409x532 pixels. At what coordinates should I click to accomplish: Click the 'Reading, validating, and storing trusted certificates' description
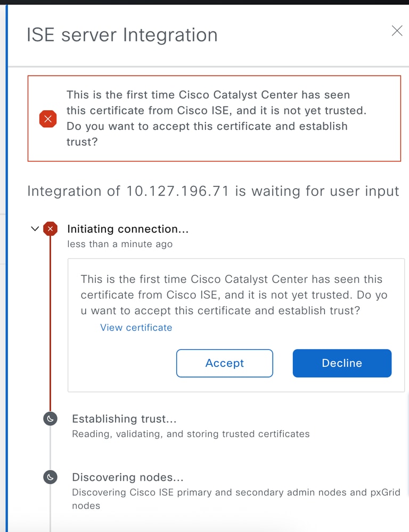[x=191, y=434]
